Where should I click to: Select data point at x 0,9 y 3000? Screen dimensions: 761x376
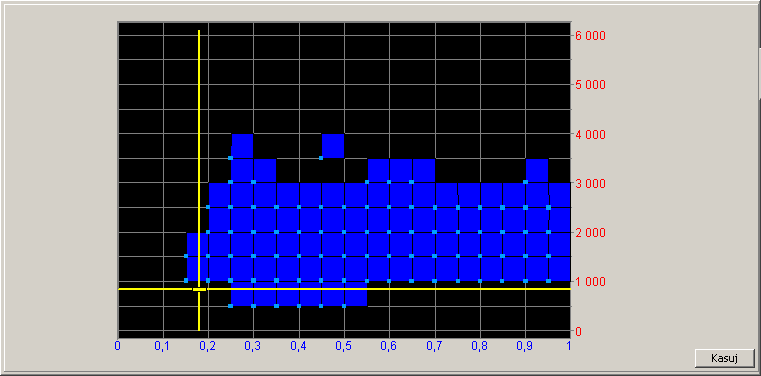526,182
